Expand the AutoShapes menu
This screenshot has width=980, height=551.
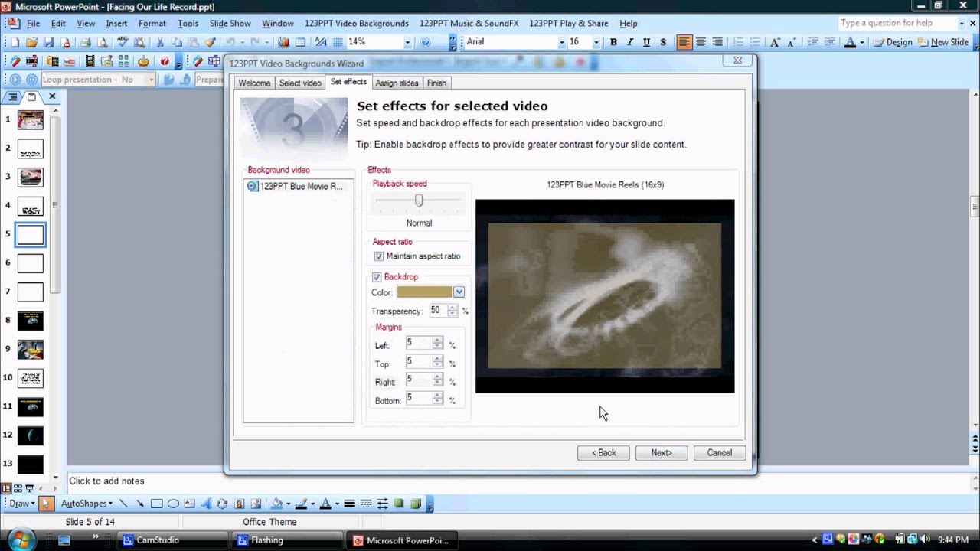click(x=87, y=504)
